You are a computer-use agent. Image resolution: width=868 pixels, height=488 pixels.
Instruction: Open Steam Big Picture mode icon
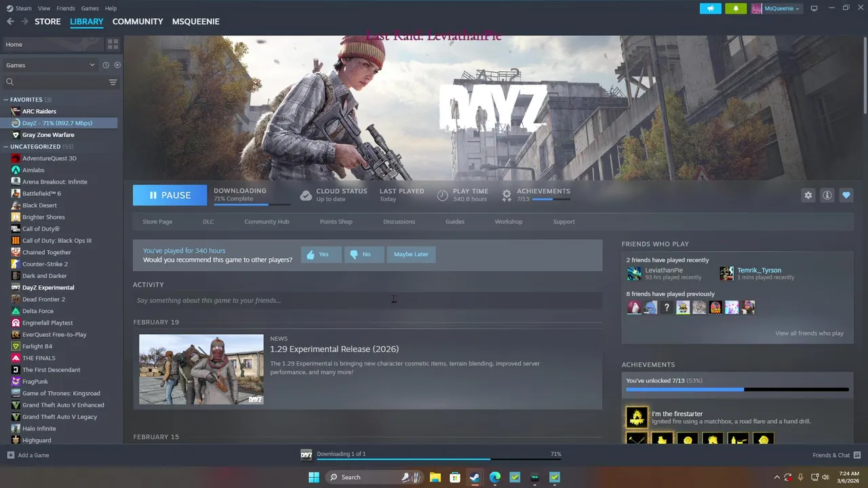[814, 8]
